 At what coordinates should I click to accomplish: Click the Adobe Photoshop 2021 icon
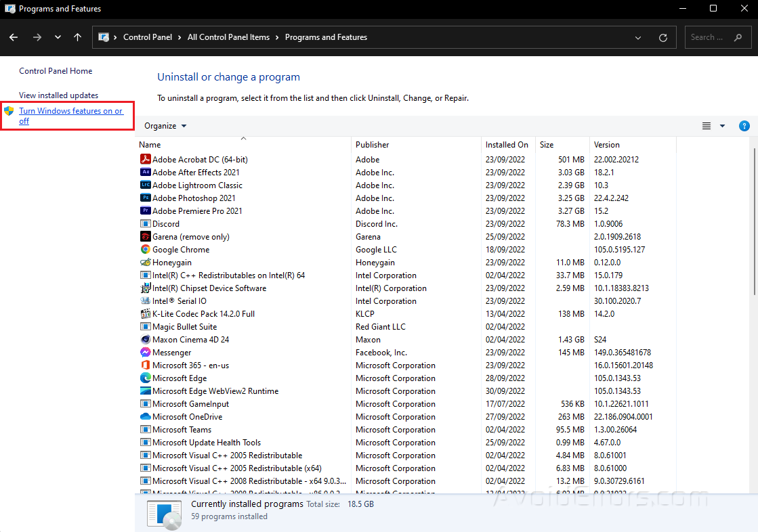[x=145, y=198]
